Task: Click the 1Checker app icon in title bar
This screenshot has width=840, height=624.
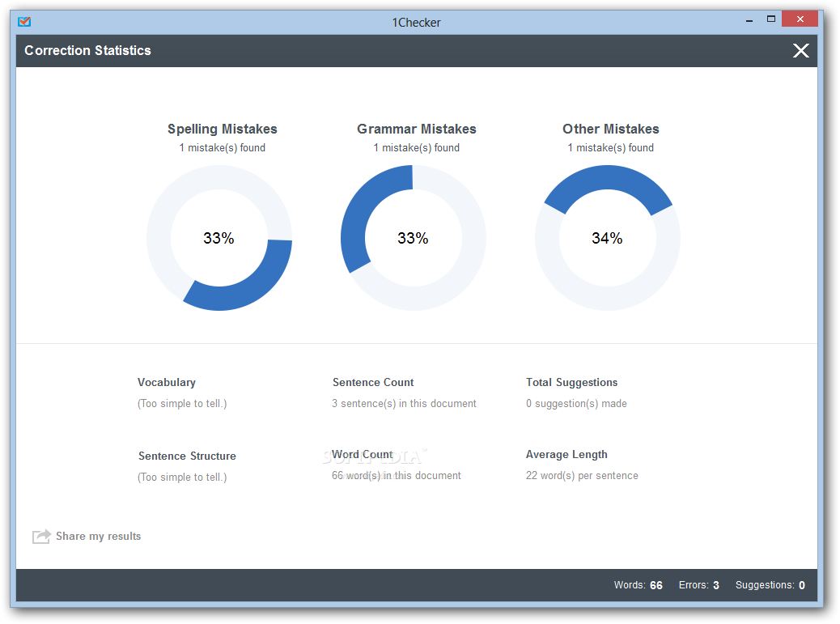Action: (24, 21)
